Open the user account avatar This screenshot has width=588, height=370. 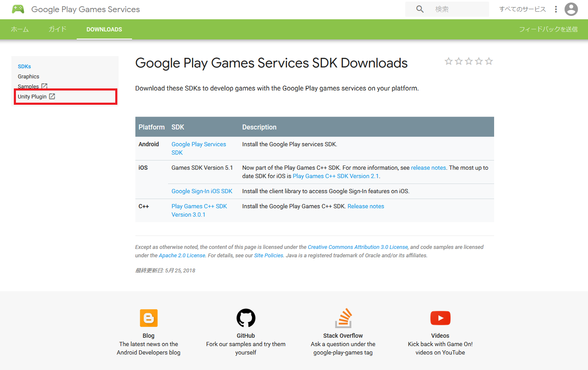click(571, 9)
